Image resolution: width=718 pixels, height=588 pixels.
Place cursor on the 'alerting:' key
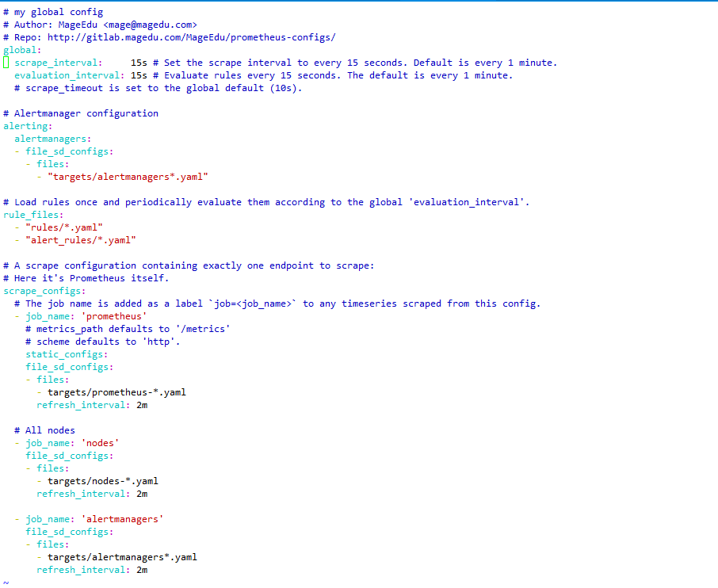click(x=28, y=126)
